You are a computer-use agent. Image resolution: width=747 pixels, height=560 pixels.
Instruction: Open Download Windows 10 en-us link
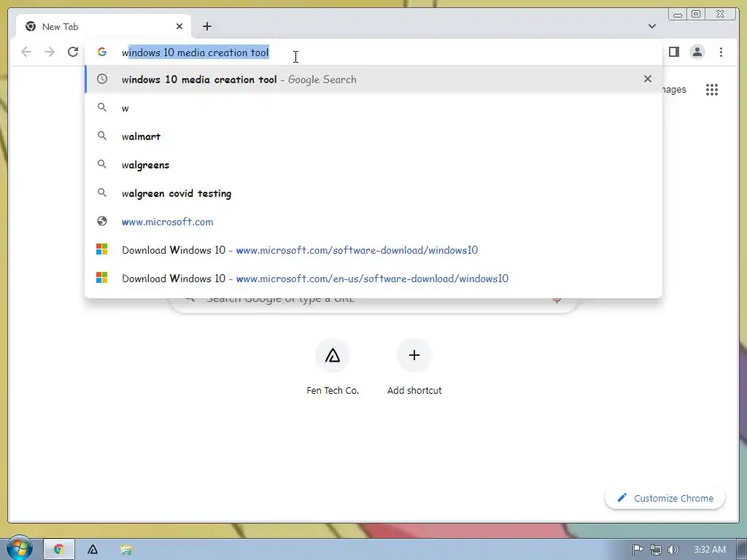pos(373,279)
